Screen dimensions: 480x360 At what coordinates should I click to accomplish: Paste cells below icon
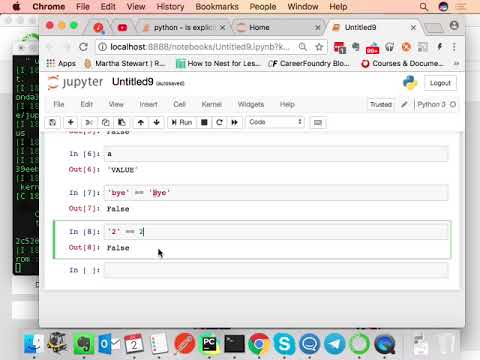tap(122, 122)
